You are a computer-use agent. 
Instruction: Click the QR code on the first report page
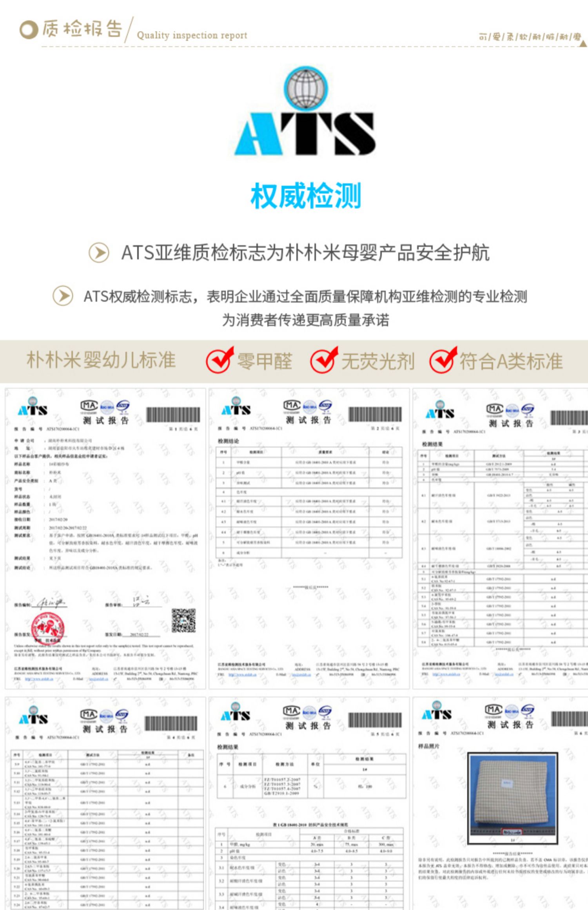pos(183,620)
